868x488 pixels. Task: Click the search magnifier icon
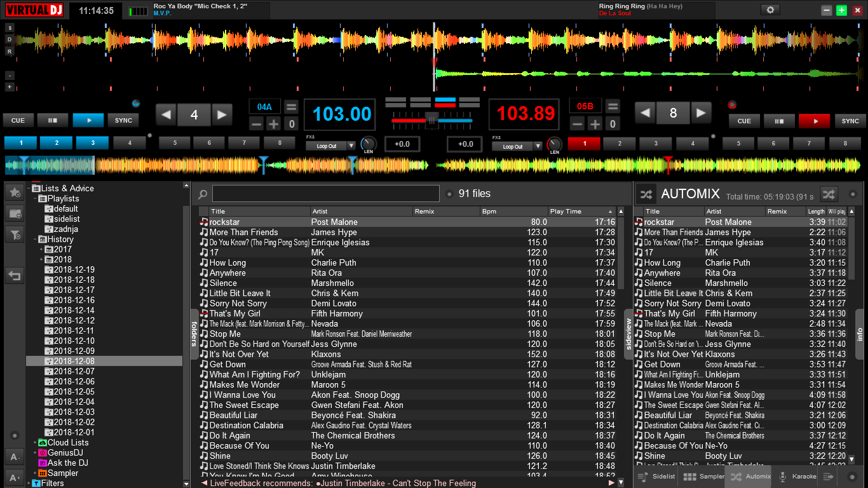point(203,194)
